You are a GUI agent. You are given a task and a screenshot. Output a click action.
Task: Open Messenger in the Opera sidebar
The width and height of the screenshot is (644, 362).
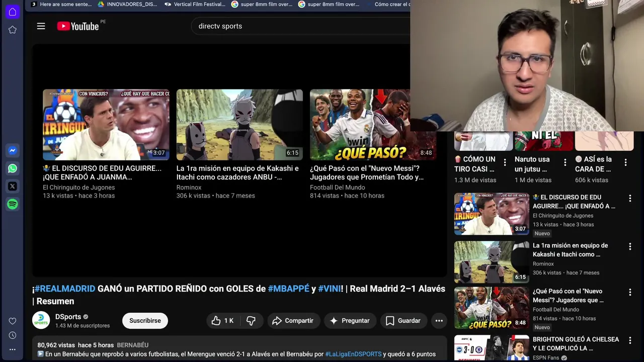click(x=13, y=150)
